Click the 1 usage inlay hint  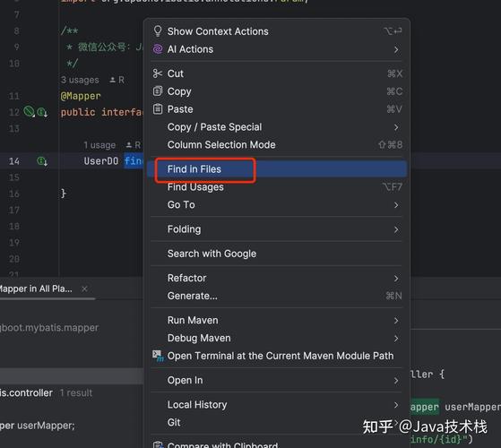coord(99,145)
